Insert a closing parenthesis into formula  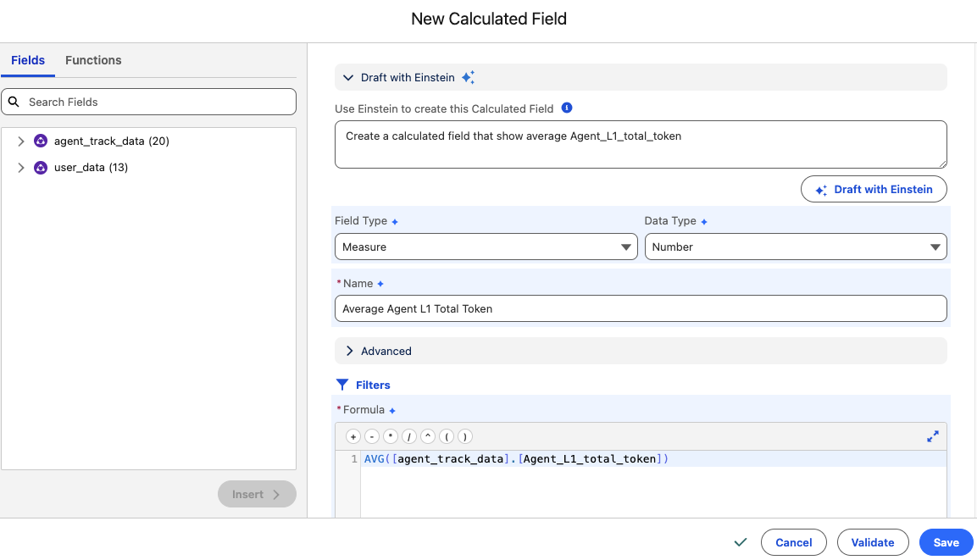[x=464, y=436]
